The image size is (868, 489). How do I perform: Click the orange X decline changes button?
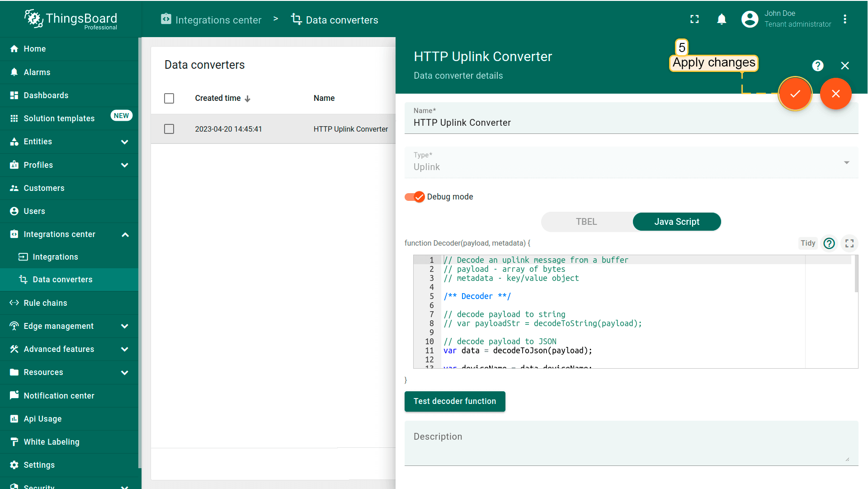(x=835, y=94)
